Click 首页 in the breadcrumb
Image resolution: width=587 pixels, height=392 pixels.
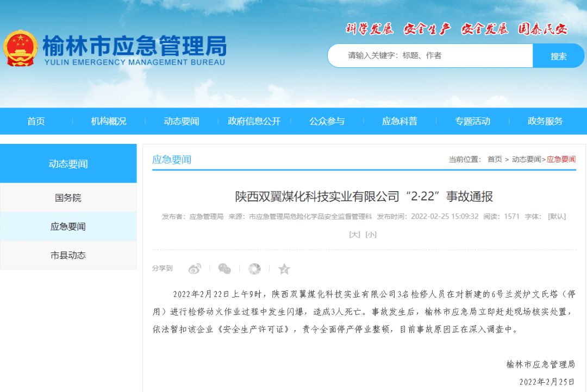(495, 159)
